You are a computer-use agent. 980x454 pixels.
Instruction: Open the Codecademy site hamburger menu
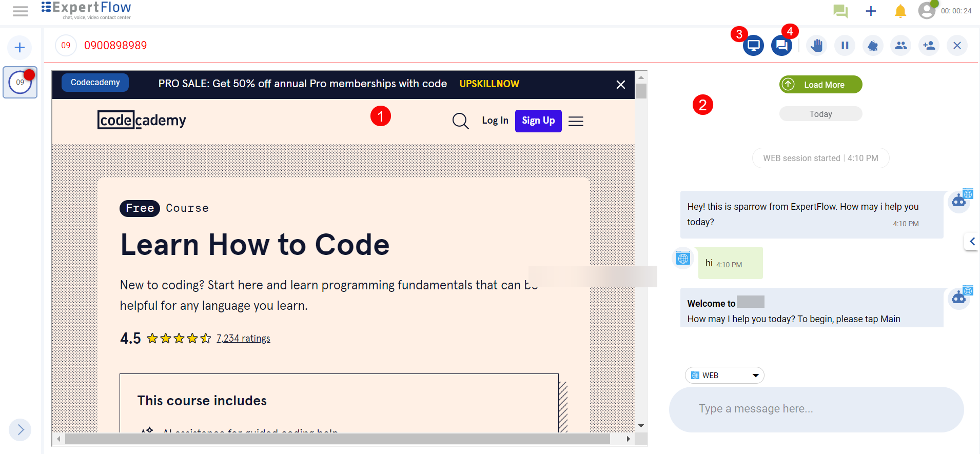click(576, 121)
